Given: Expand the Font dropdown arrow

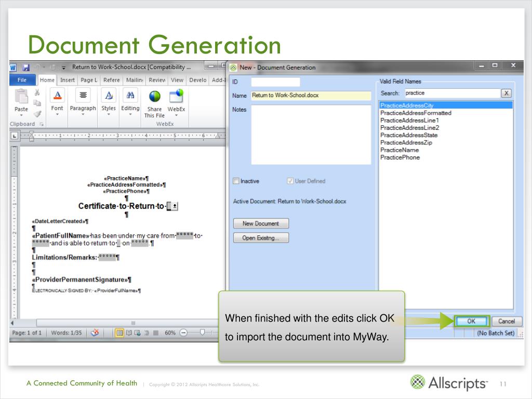Looking at the screenshot, I should coord(57,114).
